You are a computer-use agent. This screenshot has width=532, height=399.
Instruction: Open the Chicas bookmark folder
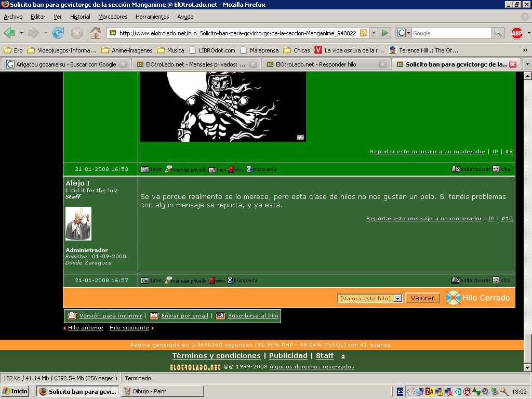(297, 50)
